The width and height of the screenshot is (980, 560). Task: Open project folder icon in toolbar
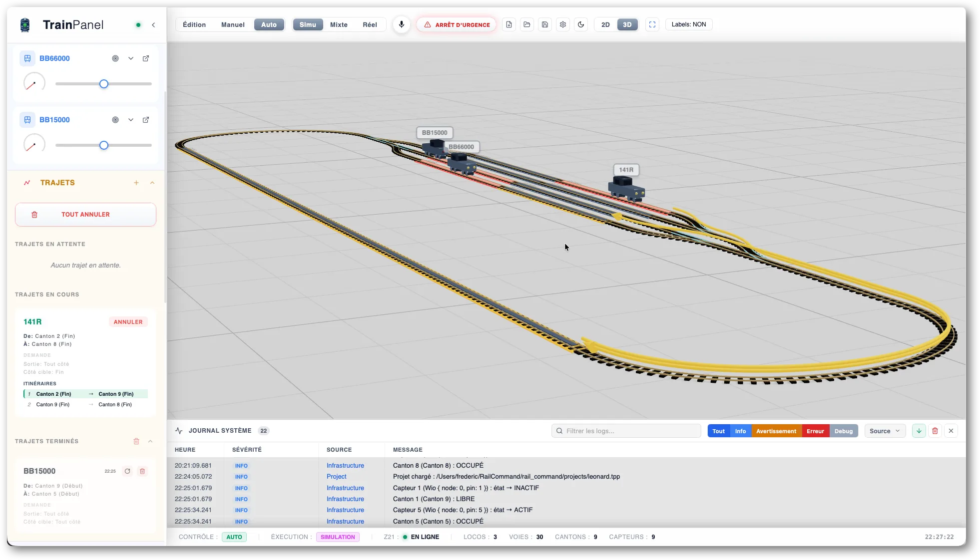527,24
